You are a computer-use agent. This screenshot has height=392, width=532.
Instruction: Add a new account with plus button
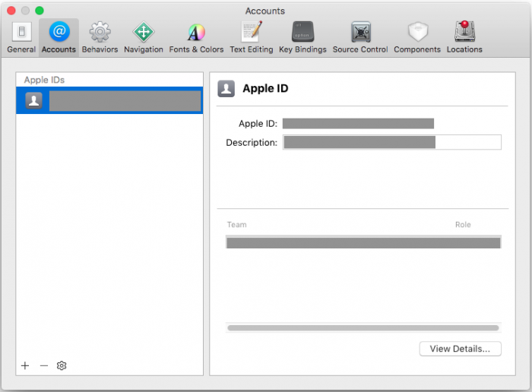coord(25,365)
